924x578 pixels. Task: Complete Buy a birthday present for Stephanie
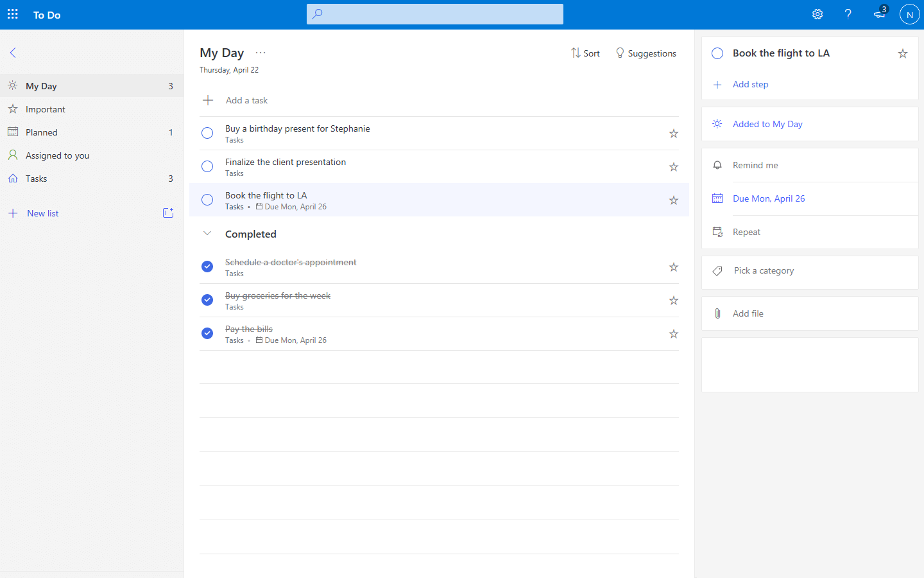pyautogui.click(x=207, y=133)
